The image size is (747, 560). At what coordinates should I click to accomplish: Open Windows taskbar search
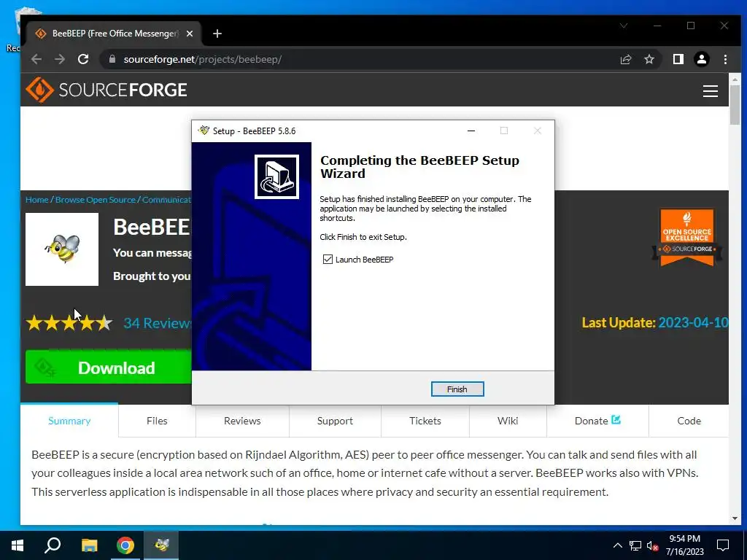click(53, 545)
